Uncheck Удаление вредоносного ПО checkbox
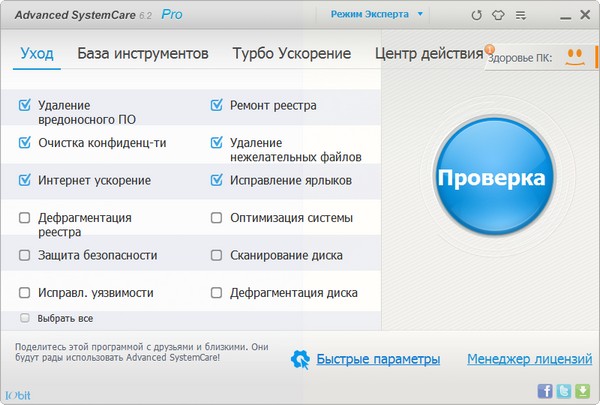Image resolution: width=600 pixels, height=405 pixels. tap(24, 104)
